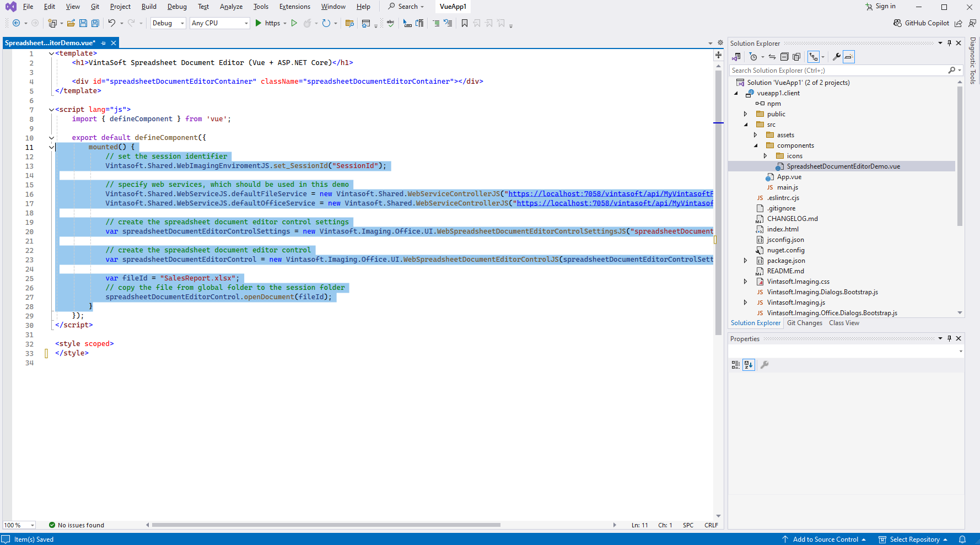Click Collapse All in Solution Explorer
The height and width of the screenshot is (545, 980).
coord(784,57)
